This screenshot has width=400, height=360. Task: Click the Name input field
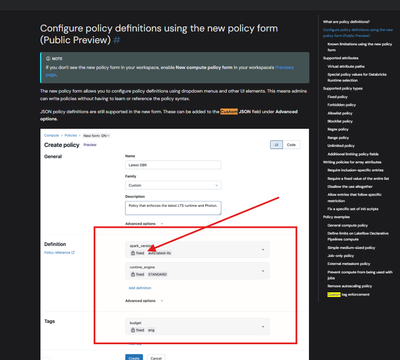(173, 165)
